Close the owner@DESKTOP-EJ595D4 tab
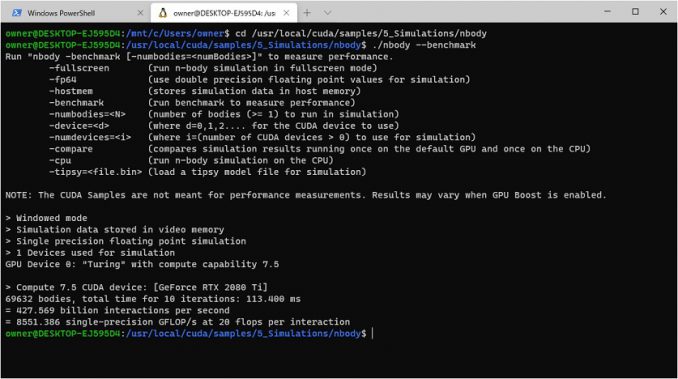 click(x=286, y=13)
